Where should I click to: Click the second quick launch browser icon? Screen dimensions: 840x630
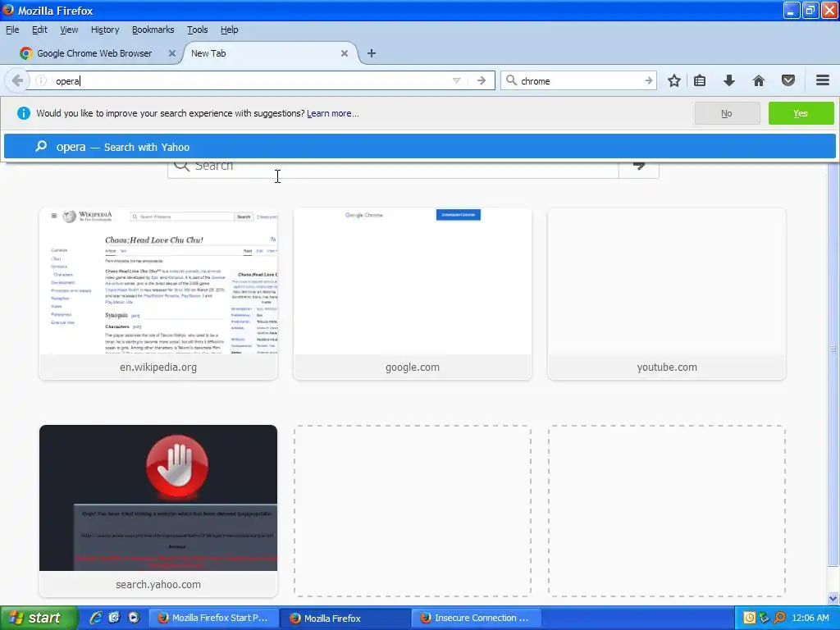pos(115,618)
